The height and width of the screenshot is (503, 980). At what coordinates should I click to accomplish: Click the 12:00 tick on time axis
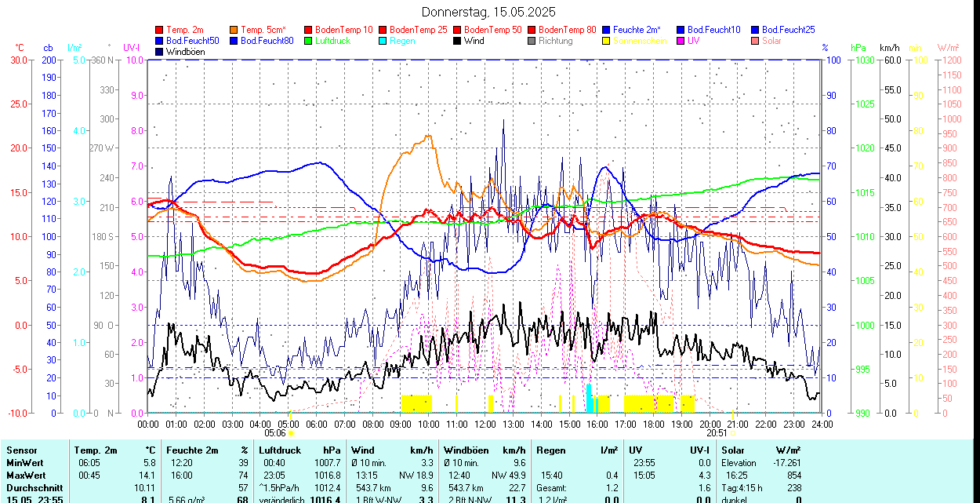485,425
